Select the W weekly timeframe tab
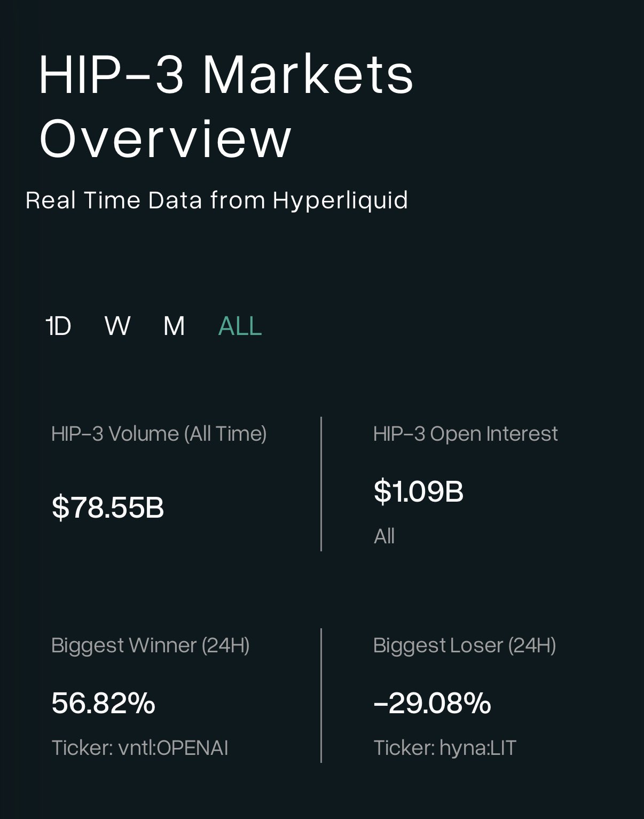 [x=117, y=326]
